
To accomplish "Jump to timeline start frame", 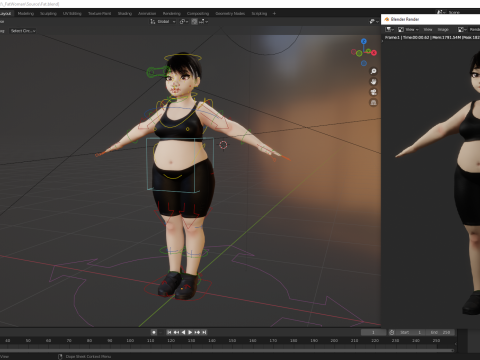I will (x=169, y=332).
